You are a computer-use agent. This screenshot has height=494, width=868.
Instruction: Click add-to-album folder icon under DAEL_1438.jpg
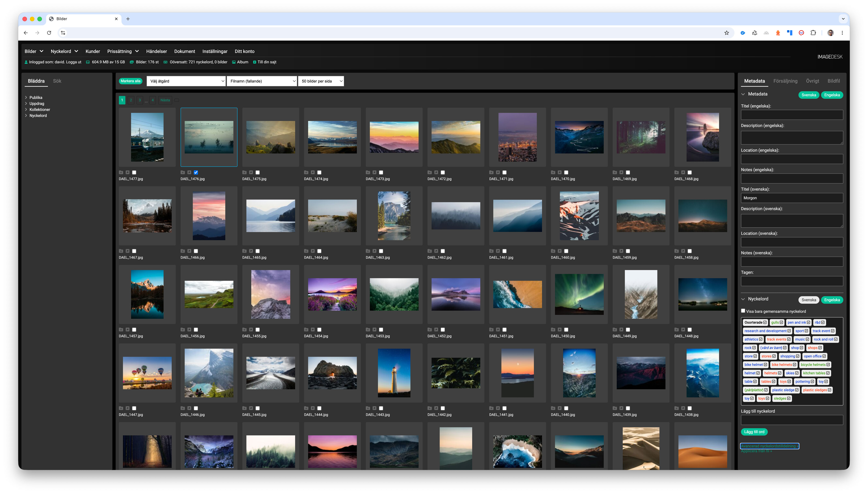pyautogui.click(x=677, y=408)
